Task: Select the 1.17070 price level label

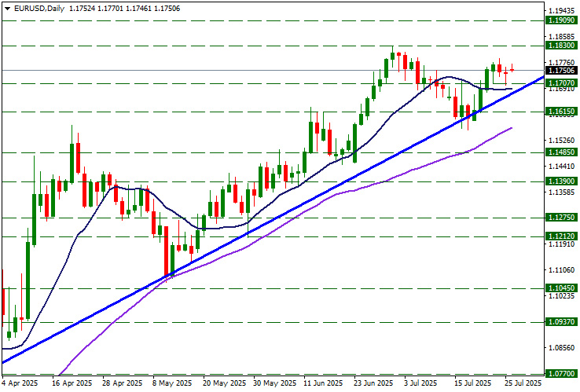Action: coord(561,83)
